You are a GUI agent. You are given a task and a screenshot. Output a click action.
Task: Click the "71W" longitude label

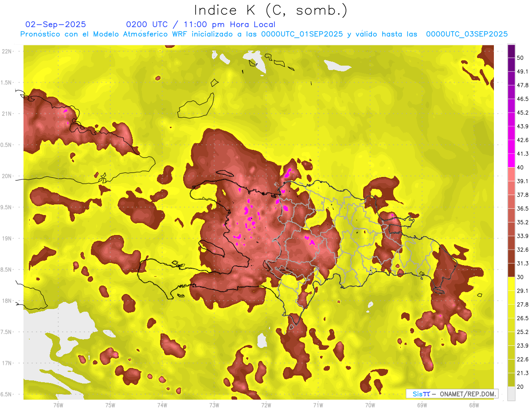click(x=318, y=405)
